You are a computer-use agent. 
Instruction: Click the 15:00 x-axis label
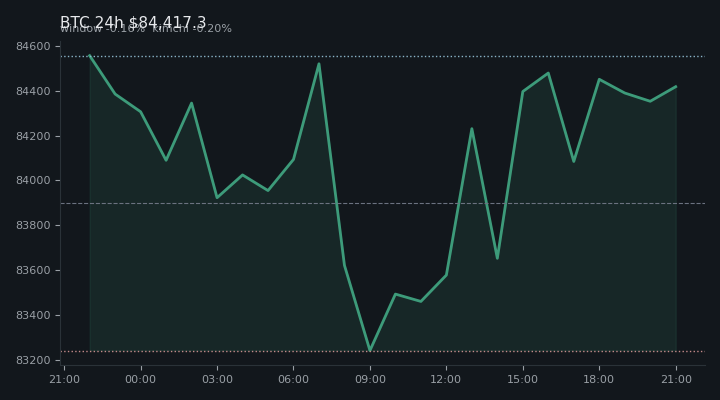[x=523, y=379]
